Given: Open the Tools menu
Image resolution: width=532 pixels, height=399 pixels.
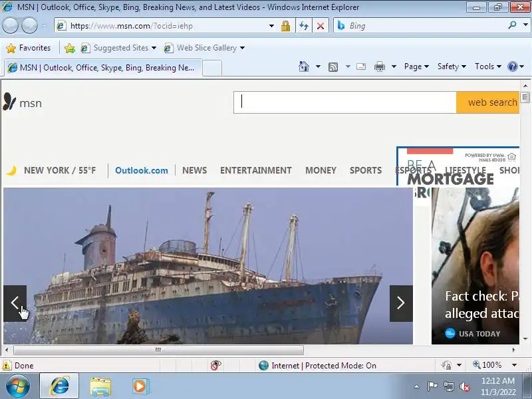Looking at the screenshot, I should pyautogui.click(x=488, y=66).
